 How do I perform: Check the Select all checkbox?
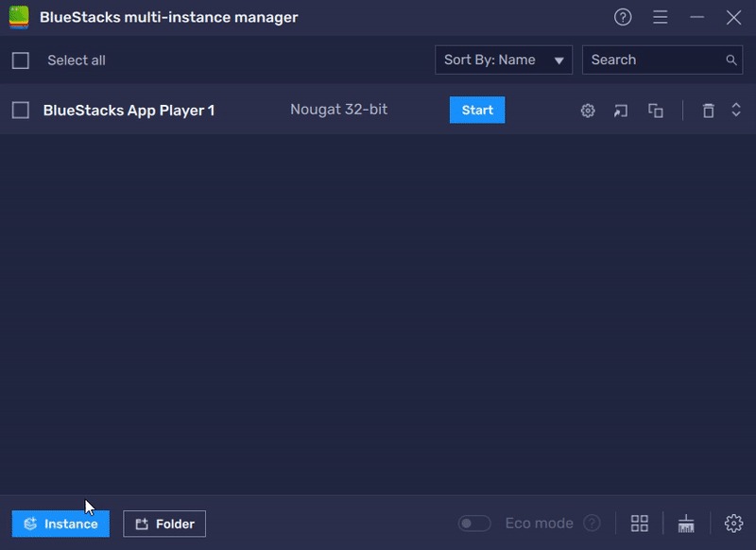[x=21, y=60]
